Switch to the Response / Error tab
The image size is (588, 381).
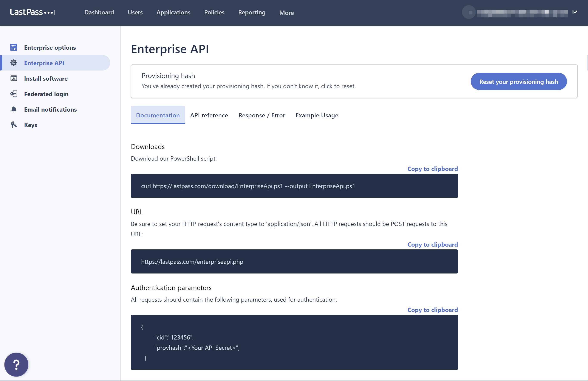pos(262,115)
